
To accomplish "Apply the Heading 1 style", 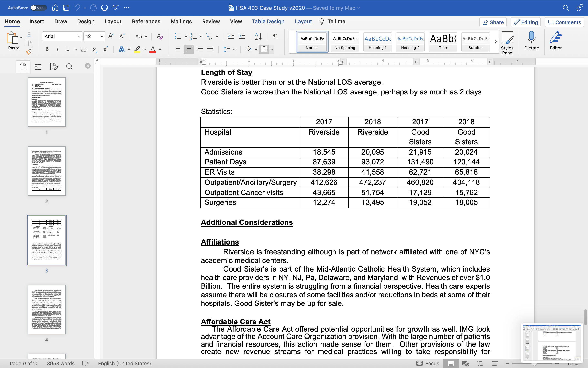I will 377,42.
